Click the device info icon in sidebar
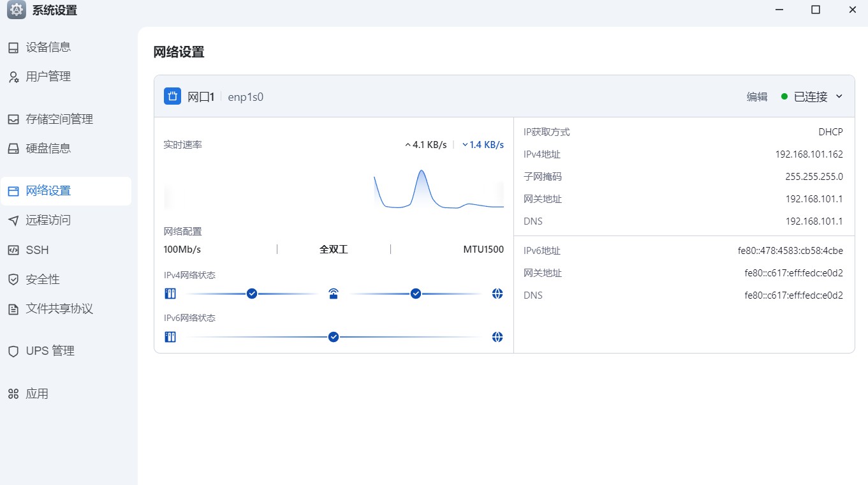Screen dimensions: 868x485 (x=13, y=47)
